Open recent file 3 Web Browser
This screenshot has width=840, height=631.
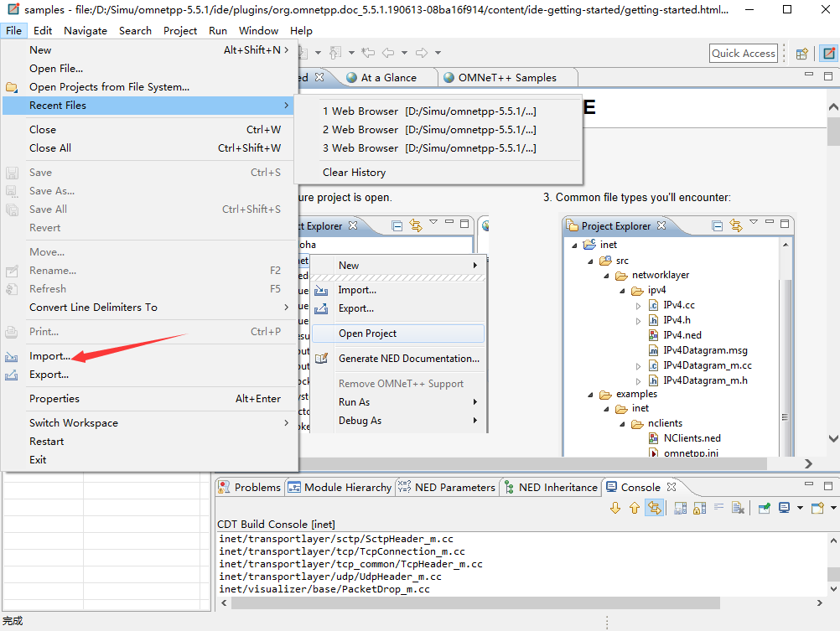click(438, 147)
